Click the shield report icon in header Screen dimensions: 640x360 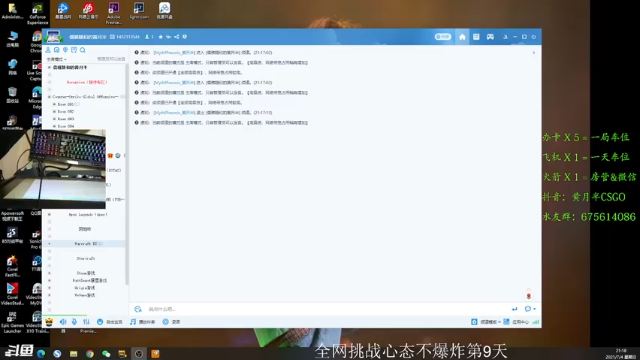tap(184, 37)
